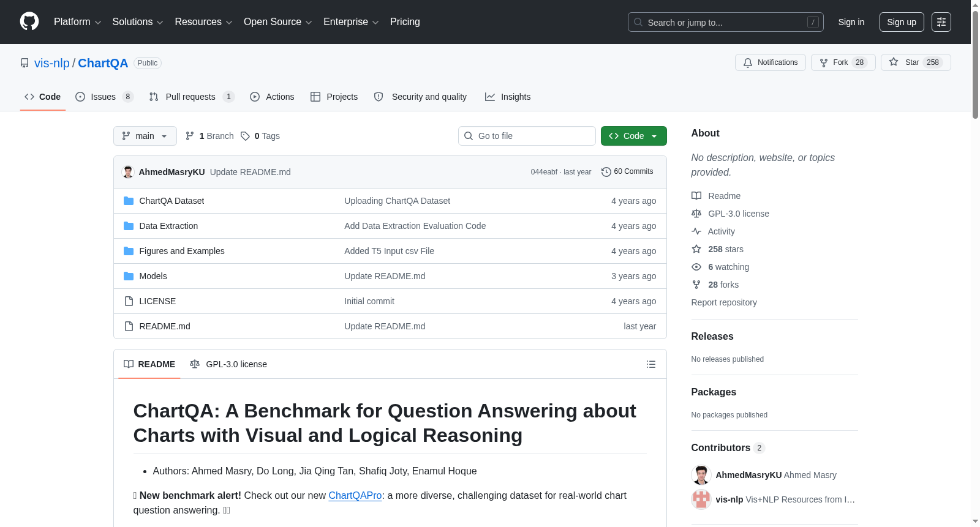This screenshot has height=527, width=980.
Task: Click the Contributors heading link
Action: 728,448
